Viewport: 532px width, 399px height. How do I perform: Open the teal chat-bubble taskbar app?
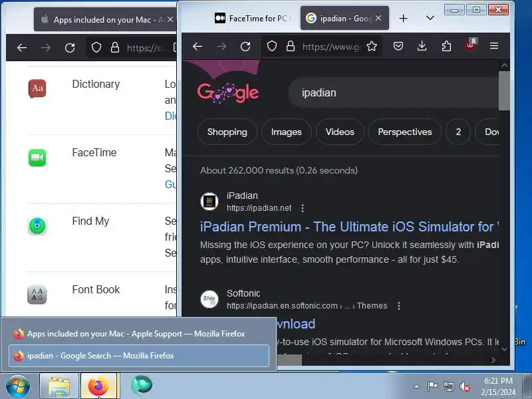(142, 386)
